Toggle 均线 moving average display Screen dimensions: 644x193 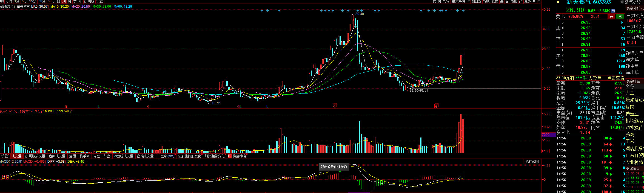point(486,1)
